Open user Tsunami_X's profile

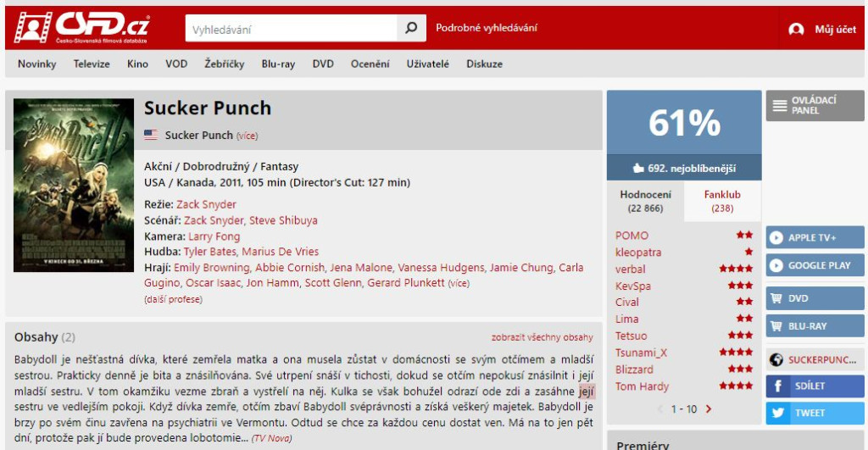click(641, 353)
